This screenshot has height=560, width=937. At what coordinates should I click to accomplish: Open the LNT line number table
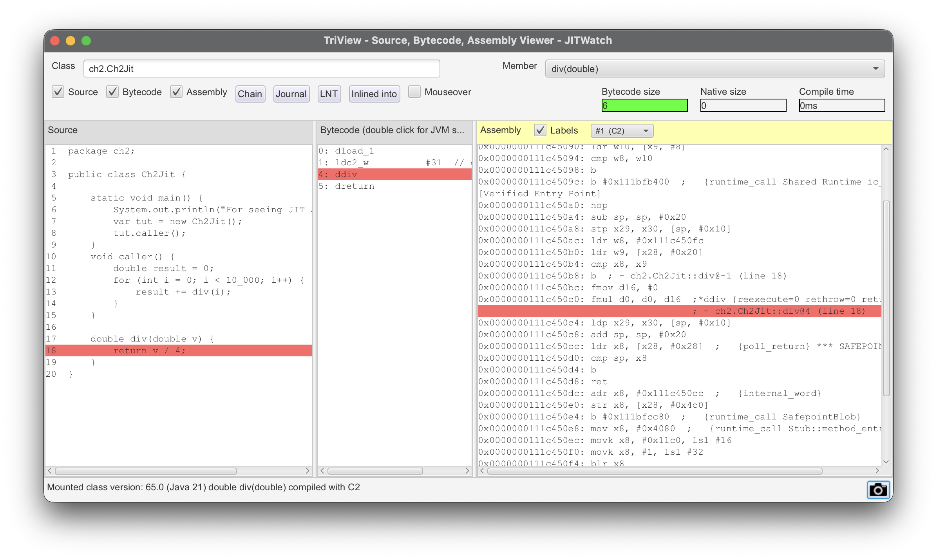click(329, 94)
